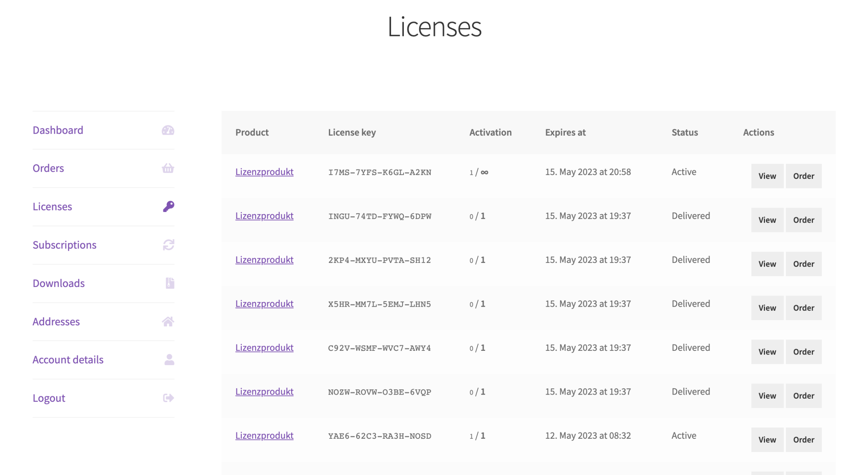Select Licenses sidebar item
Viewport: 868px width, 475px height.
coord(52,207)
